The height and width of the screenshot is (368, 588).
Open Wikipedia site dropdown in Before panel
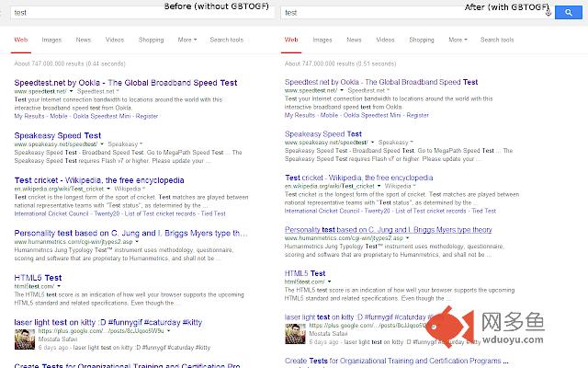point(130,189)
